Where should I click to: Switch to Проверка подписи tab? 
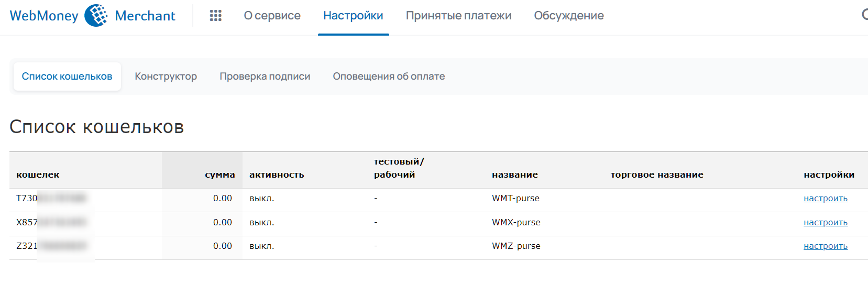(x=265, y=77)
